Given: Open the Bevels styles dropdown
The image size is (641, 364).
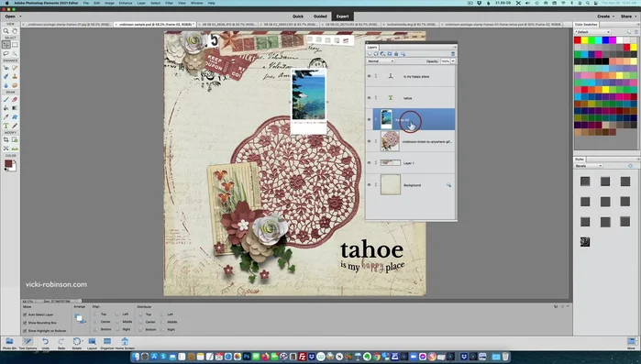Looking at the screenshot, I should tap(589, 166).
